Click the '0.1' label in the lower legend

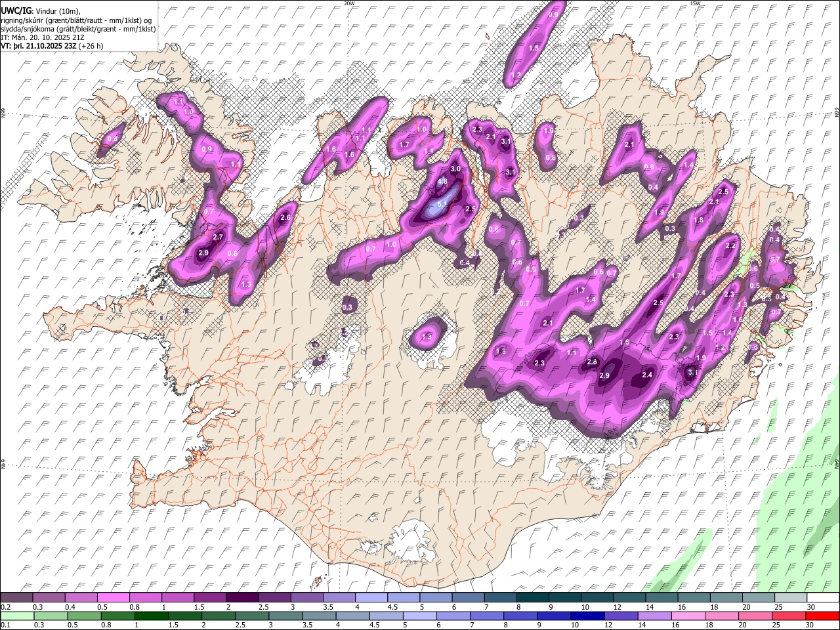(5, 625)
